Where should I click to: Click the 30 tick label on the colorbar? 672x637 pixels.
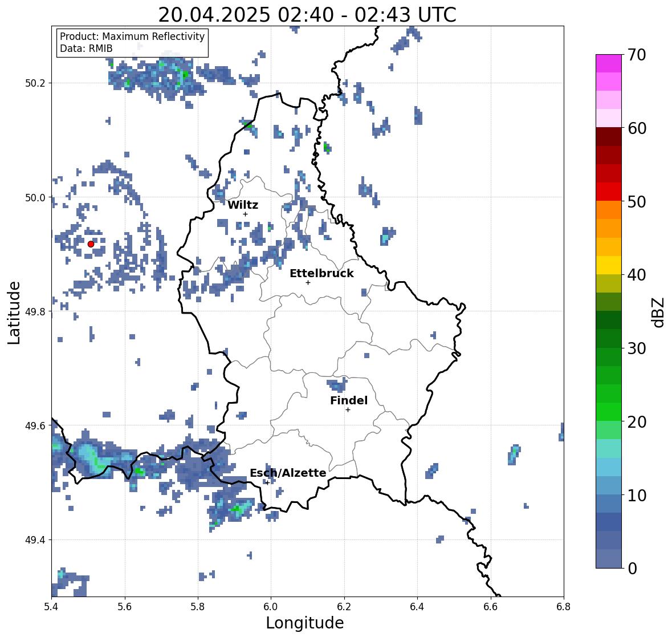[637, 348]
